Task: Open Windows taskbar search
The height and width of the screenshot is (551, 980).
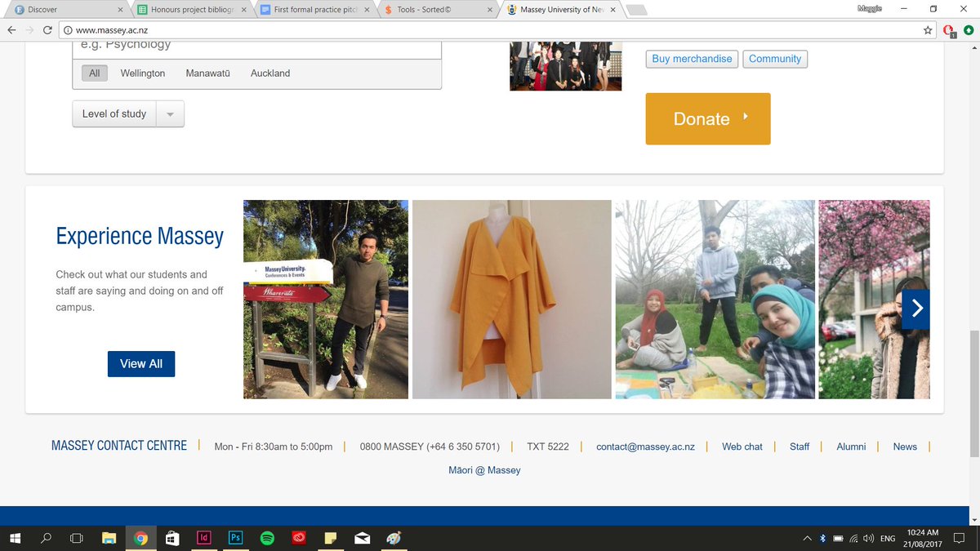Action: click(x=46, y=539)
